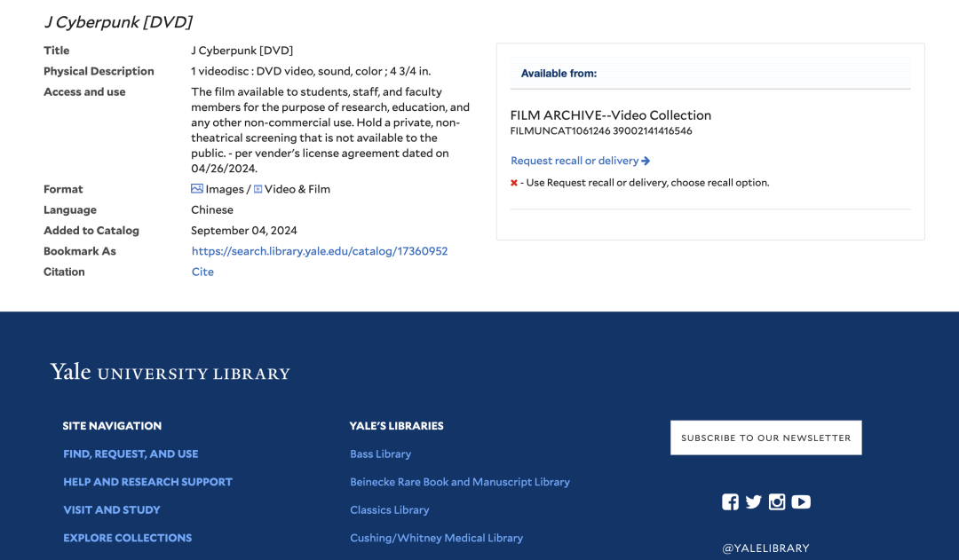Open Help and Research Support navigation
This screenshot has height=560, width=959.
[x=147, y=482]
